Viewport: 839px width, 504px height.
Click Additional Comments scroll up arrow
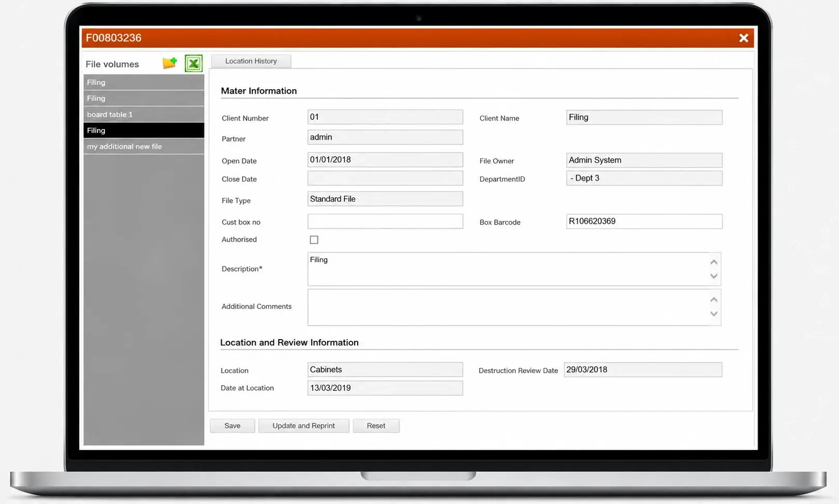pos(714,300)
